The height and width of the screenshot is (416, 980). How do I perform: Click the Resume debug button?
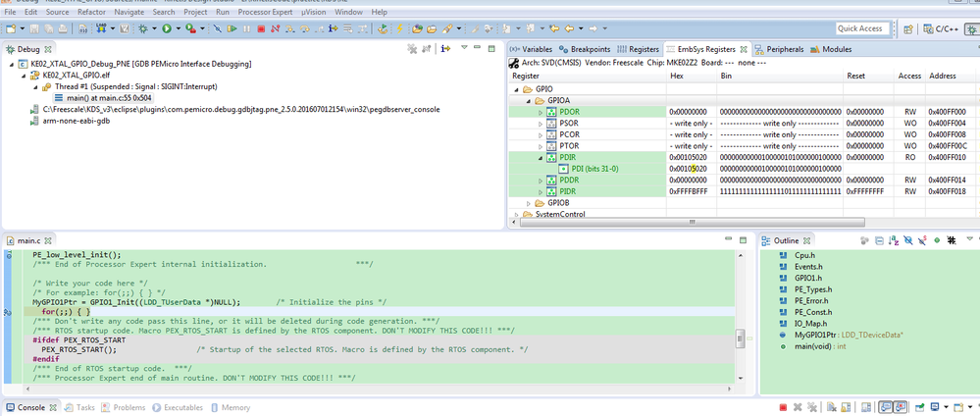[232, 28]
